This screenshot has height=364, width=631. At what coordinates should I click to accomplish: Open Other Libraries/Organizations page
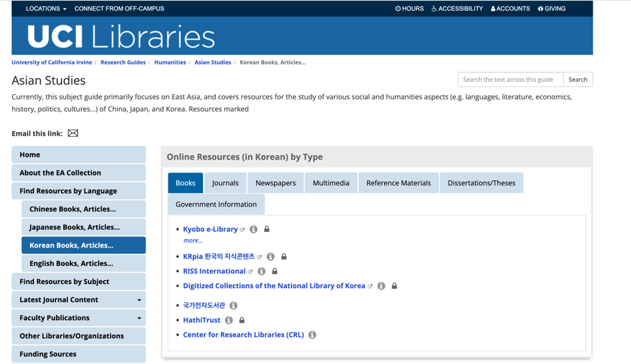(x=79, y=336)
